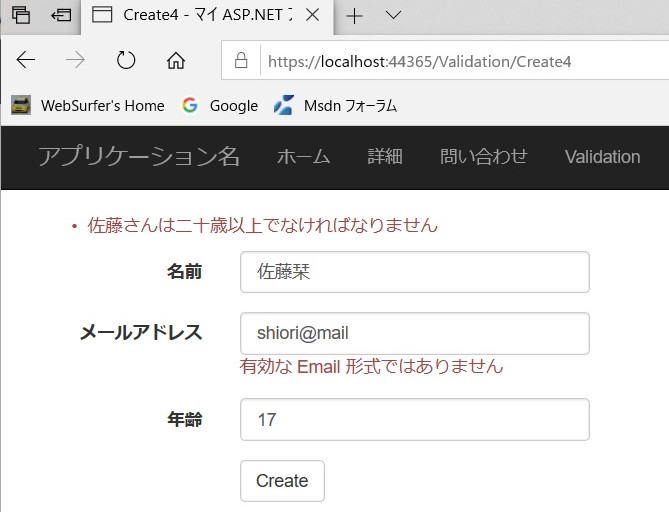The width and height of the screenshot is (669, 512).
Task: Open the tabs you've set aside icon
Action: pyautogui.click(x=21, y=15)
